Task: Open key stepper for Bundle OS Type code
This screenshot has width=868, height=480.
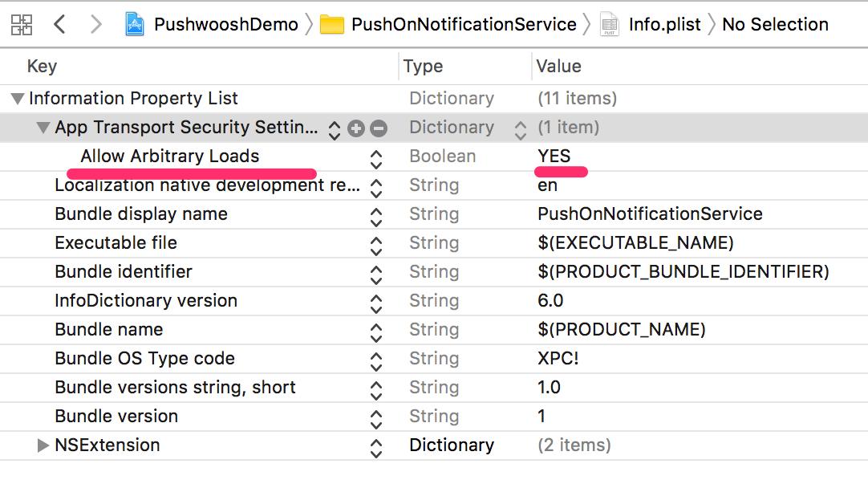Action: [x=376, y=361]
